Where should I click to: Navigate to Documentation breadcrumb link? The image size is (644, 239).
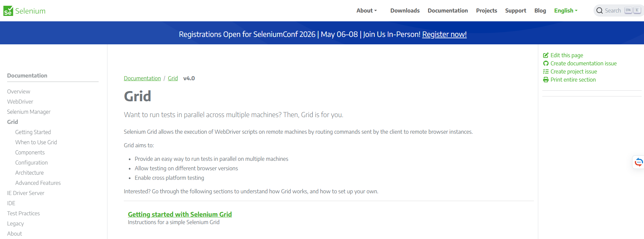coord(142,78)
